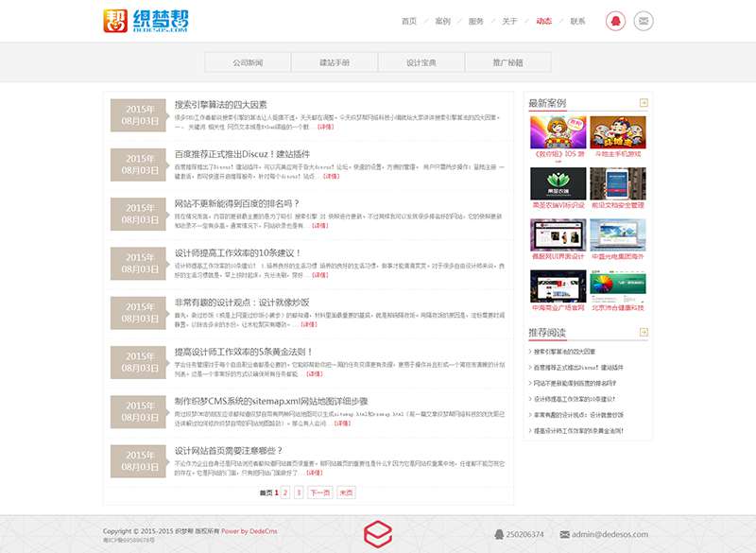Image resolution: width=756 pixels, height=553 pixels.
Task: Open the green lotus logo case thumbnail
Action: 558,183
